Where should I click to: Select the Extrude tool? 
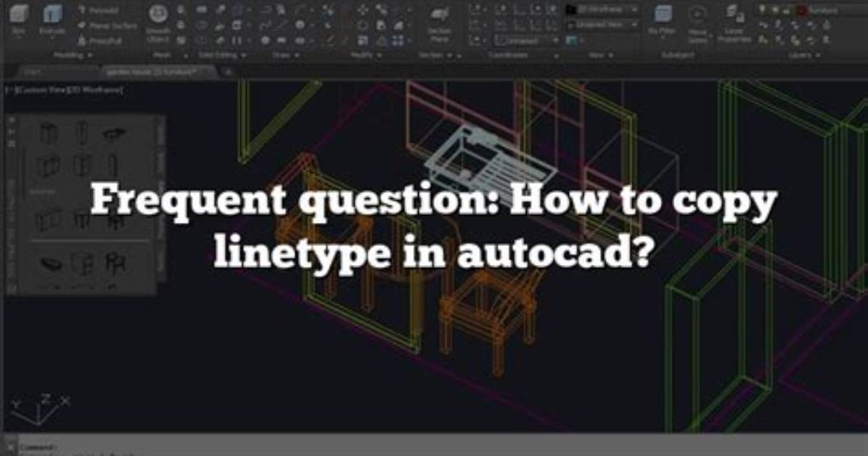point(52,20)
